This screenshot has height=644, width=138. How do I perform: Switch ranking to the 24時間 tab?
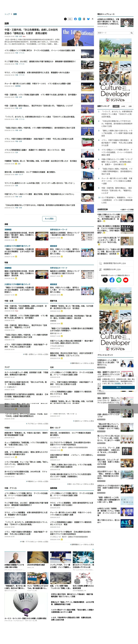pyautogui.click(x=123, y=106)
